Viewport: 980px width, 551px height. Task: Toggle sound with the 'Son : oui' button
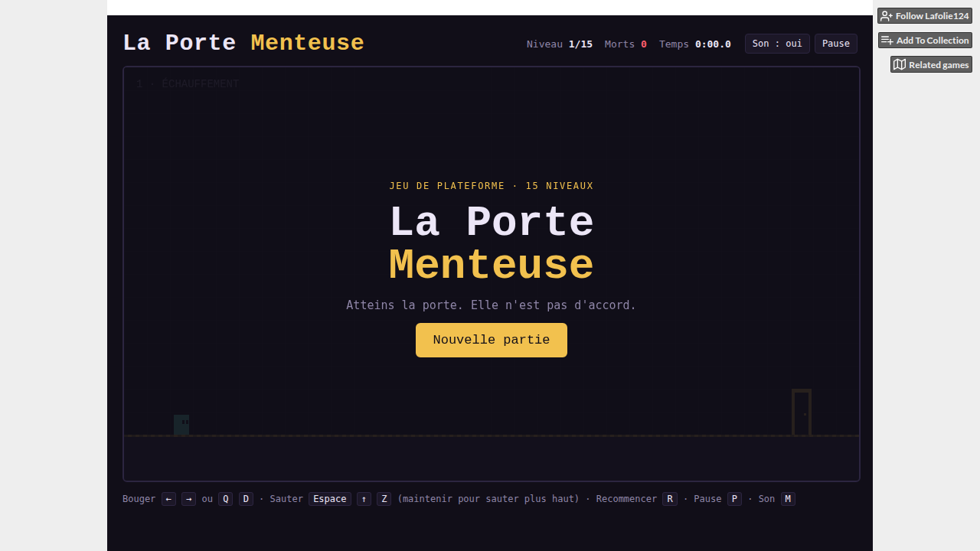pyautogui.click(x=777, y=44)
